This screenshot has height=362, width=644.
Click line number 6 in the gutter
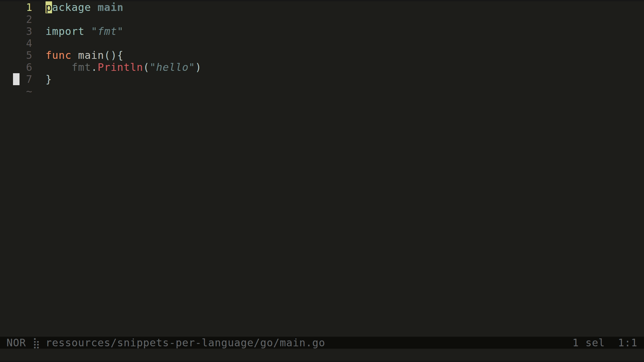29,67
